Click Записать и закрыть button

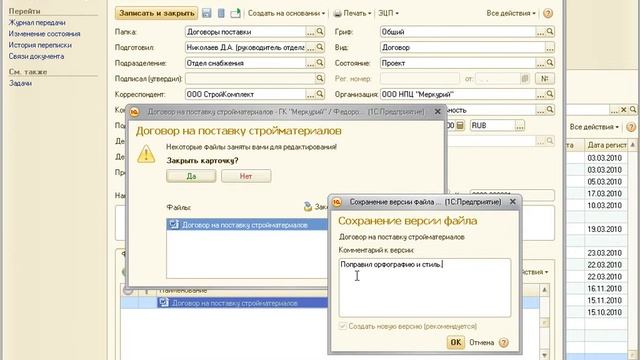[x=157, y=13]
